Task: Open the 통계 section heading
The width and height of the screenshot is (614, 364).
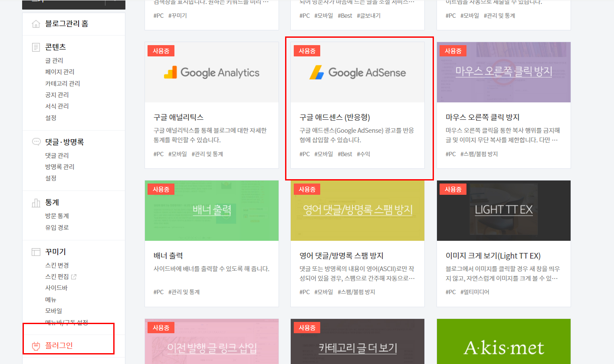Action: coord(52,203)
